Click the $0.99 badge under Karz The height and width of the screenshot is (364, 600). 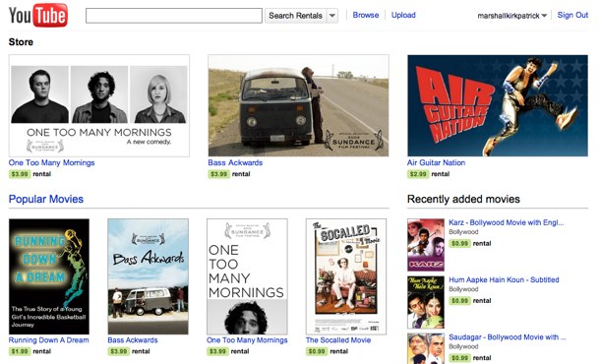(459, 243)
